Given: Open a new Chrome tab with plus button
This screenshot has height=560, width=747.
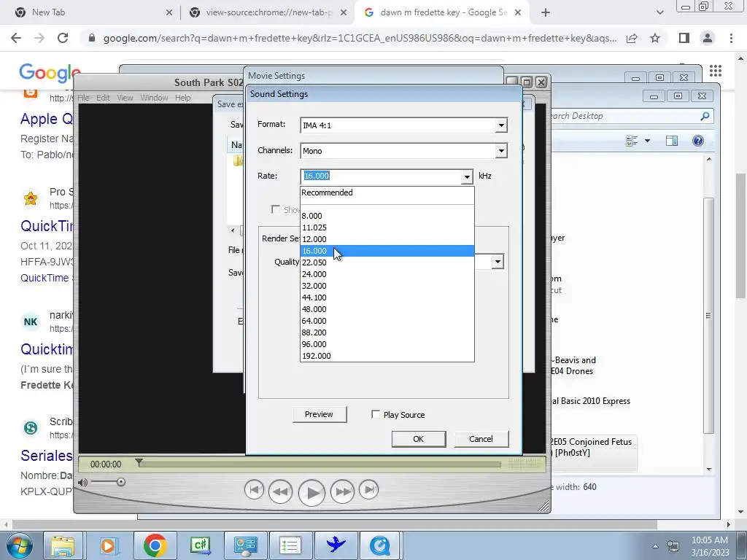Looking at the screenshot, I should (546, 13).
